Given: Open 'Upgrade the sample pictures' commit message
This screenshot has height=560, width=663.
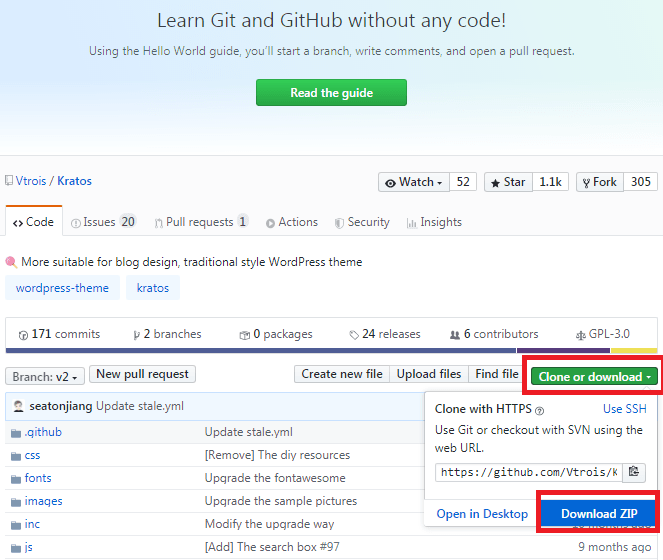Looking at the screenshot, I should click(281, 501).
